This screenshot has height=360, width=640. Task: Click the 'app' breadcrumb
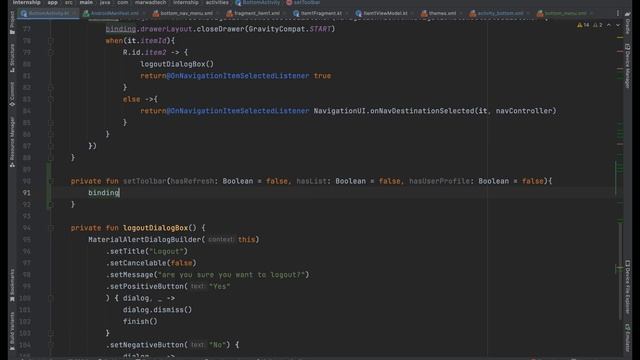[53, 2]
